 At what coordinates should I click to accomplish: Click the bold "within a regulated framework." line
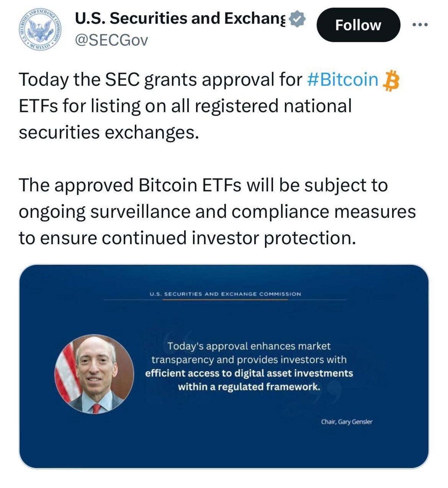click(x=249, y=387)
